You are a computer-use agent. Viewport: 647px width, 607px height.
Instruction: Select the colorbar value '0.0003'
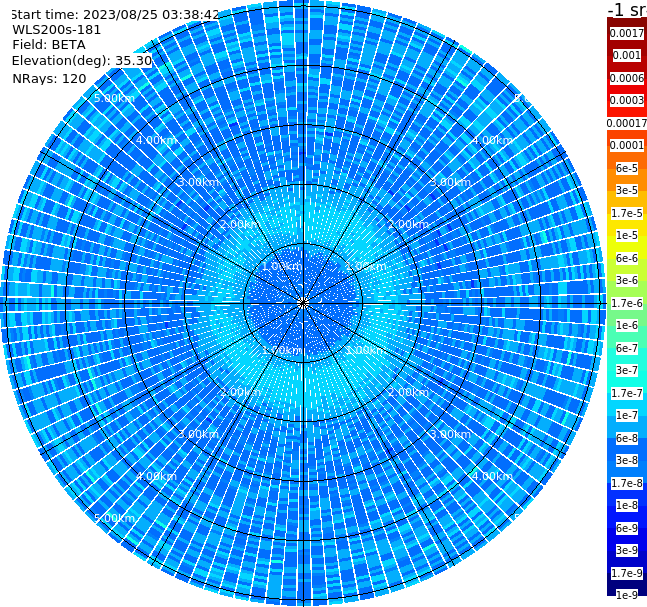[x=627, y=100]
